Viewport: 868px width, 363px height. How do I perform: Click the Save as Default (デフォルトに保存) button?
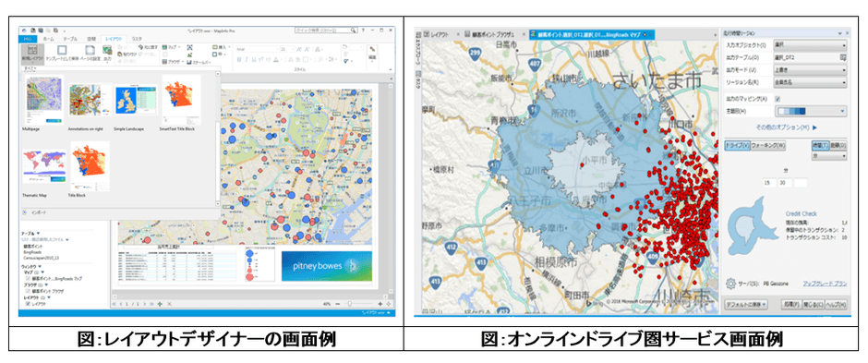[x=746, y=304]
